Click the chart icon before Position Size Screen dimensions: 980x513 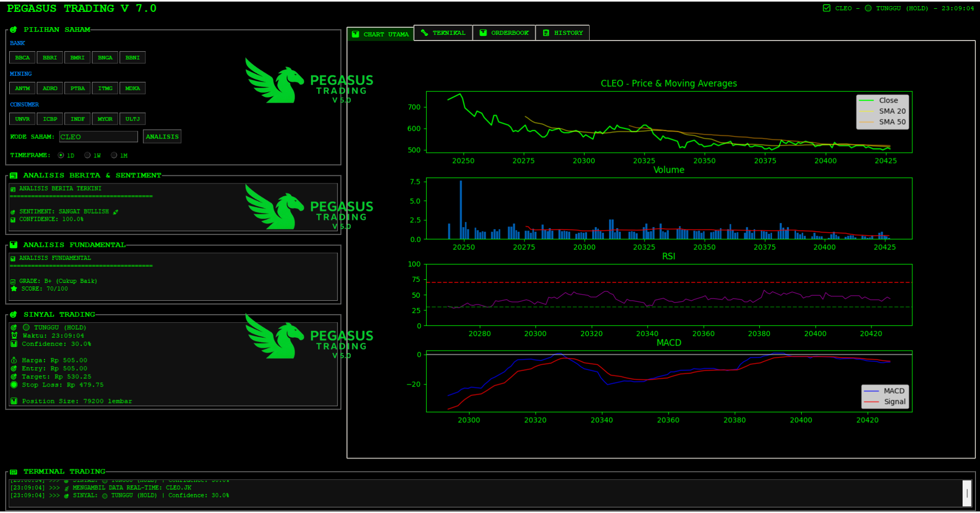(x=14, y=401)
